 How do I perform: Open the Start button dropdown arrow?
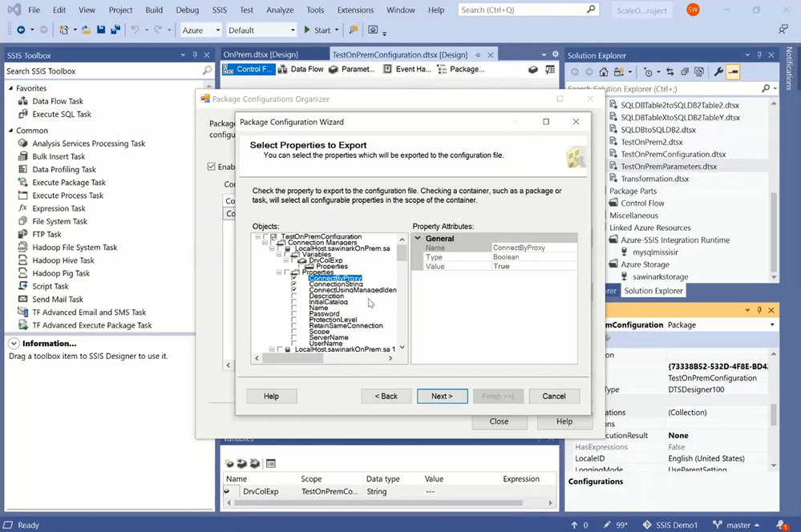coord(337,30)
